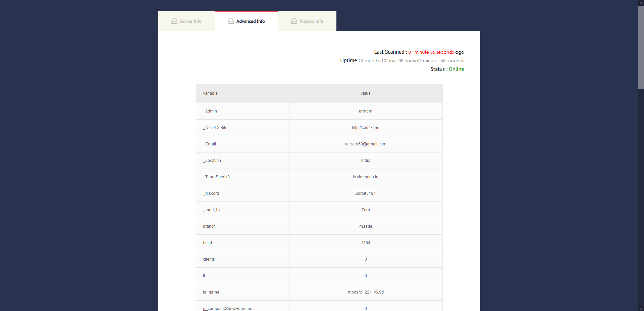Select the build variable cell
644x311 pixels.
(243, 243)
